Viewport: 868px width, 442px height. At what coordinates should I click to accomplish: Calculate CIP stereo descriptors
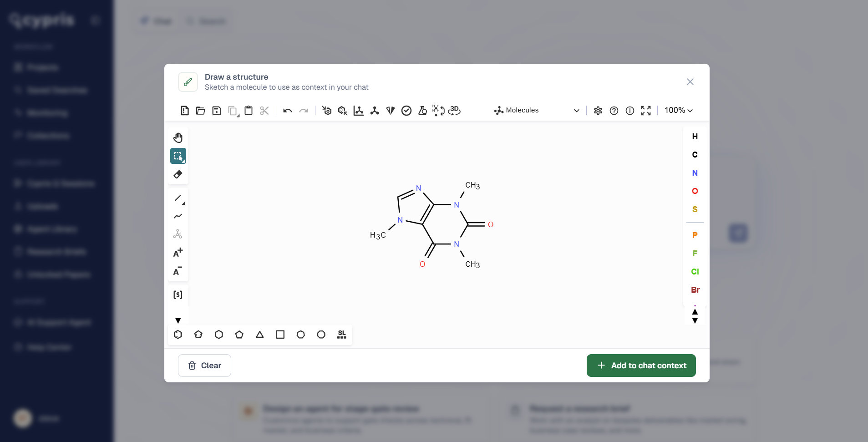point(391,111)
